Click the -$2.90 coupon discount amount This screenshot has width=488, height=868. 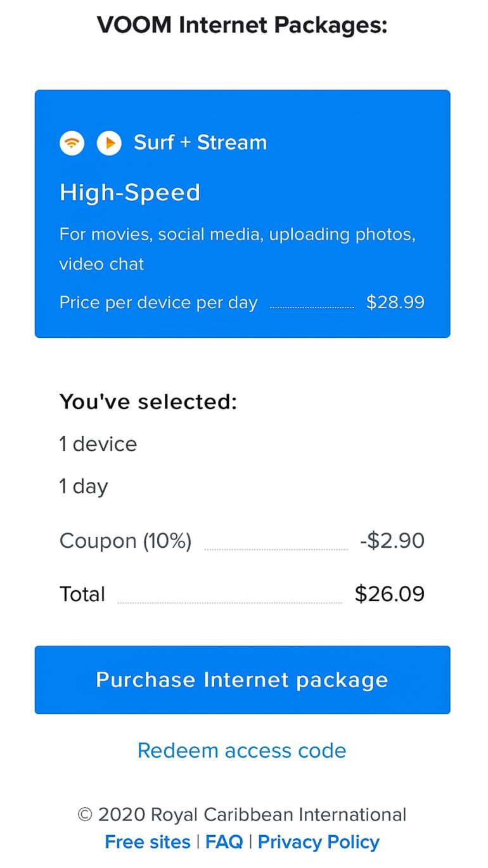(392, 541)
